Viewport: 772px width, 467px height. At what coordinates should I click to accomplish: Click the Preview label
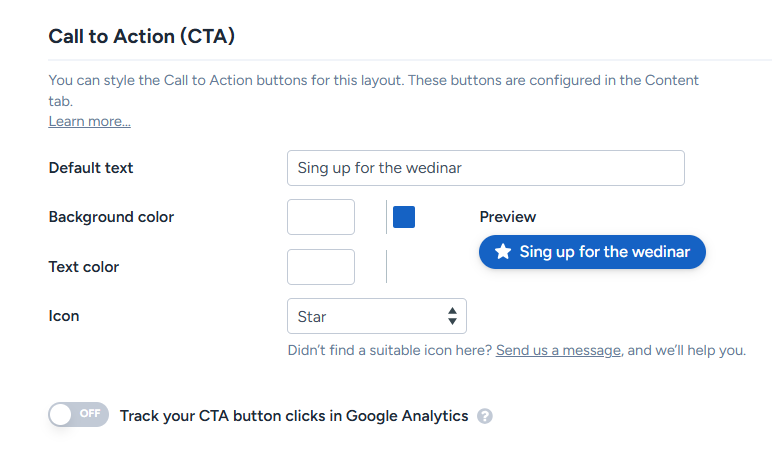coord(507,217)
